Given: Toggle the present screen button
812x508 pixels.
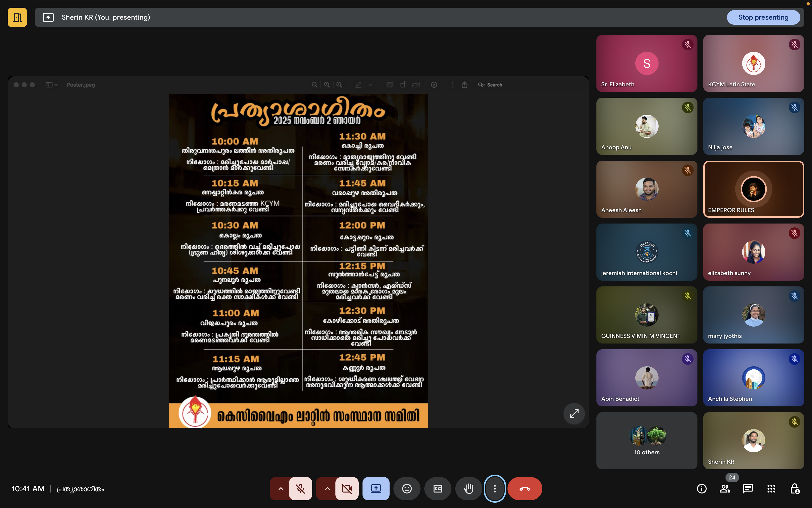Looking at the screenshot, I should tap(376, 488).
